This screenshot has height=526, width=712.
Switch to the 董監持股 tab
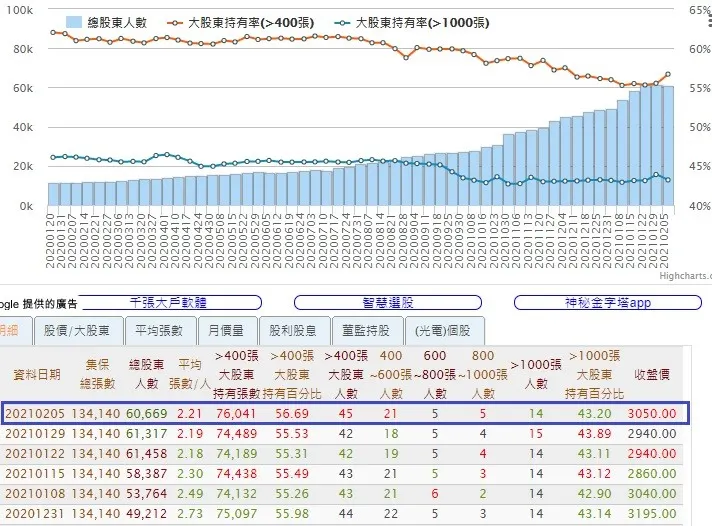(366, 331)
